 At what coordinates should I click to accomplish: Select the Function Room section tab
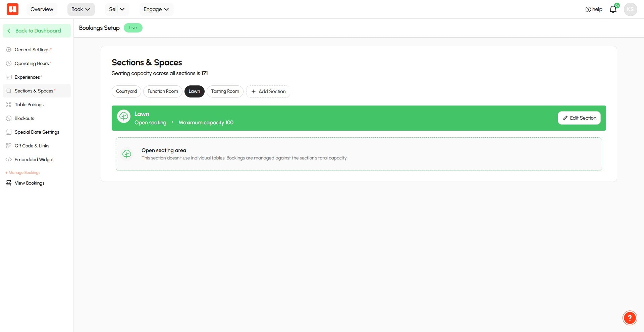163,91
